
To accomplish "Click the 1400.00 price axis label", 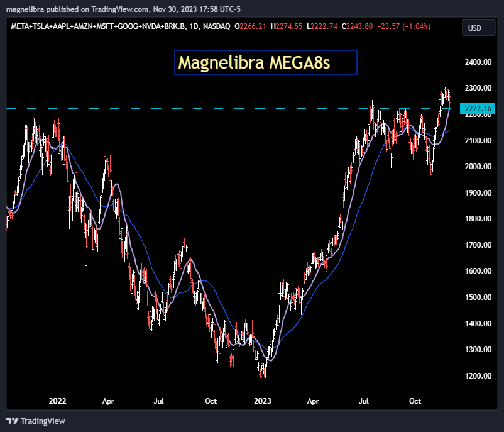I will point(478,324).
